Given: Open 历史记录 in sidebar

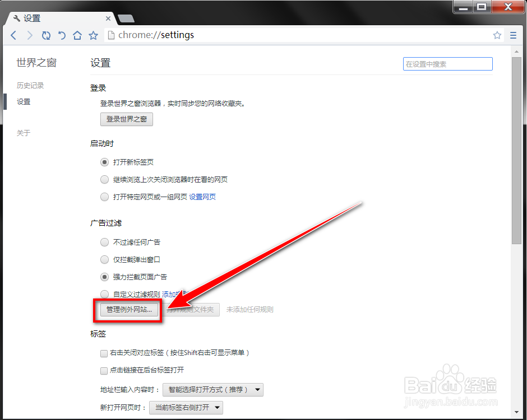Looking at the screenshot, I should (30, 86).
